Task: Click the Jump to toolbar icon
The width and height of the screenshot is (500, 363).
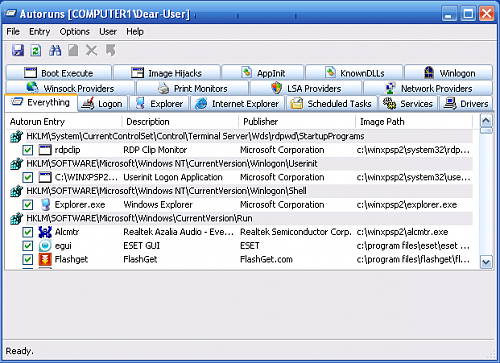Action: 110,50
